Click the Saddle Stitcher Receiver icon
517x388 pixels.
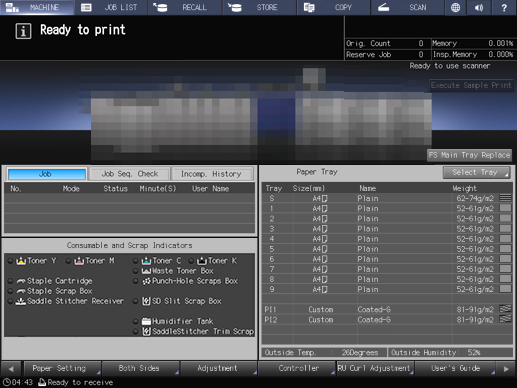pos(21,301)
